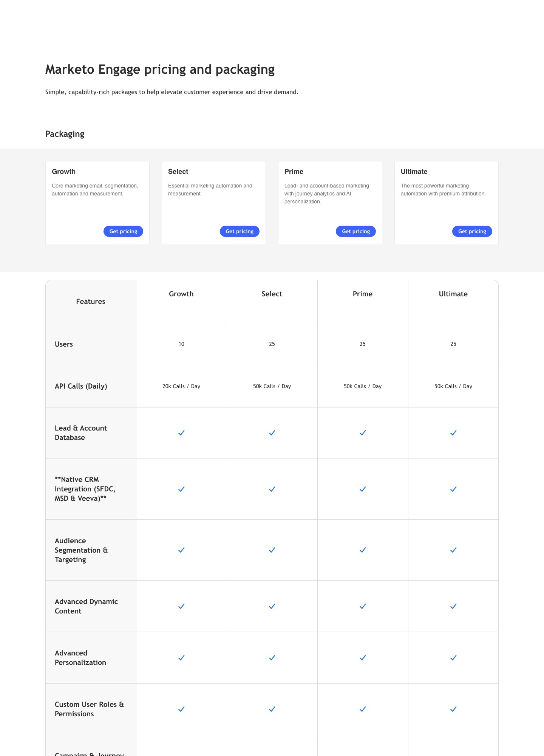
Task: Click the Growth checkmark for Custom User Roles & Permissions
Action: coord(181,709)
